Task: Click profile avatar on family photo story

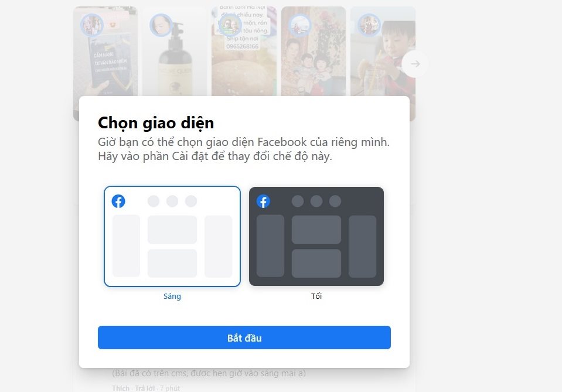Action: click(x=299, y=25)
